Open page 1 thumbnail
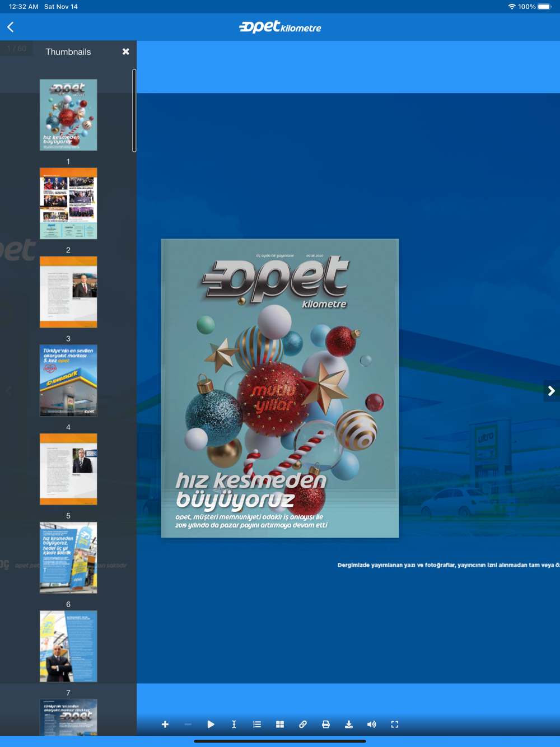 [68, 115]
